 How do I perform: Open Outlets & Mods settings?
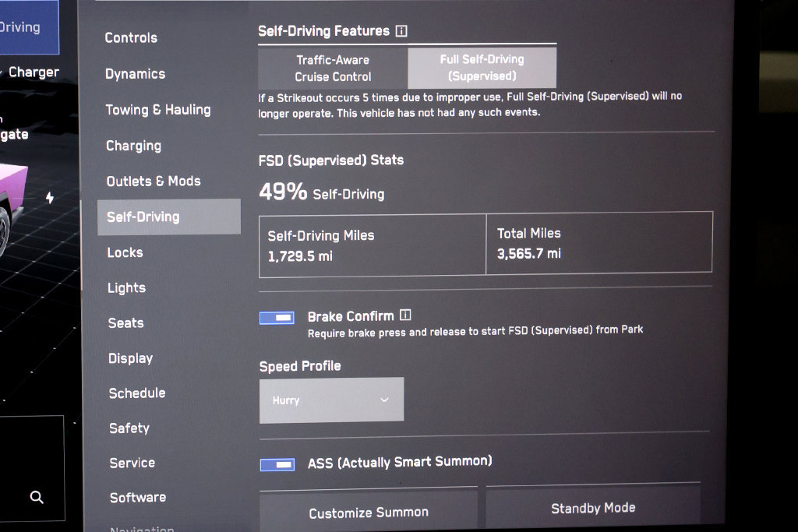click(x=154, y=181)
